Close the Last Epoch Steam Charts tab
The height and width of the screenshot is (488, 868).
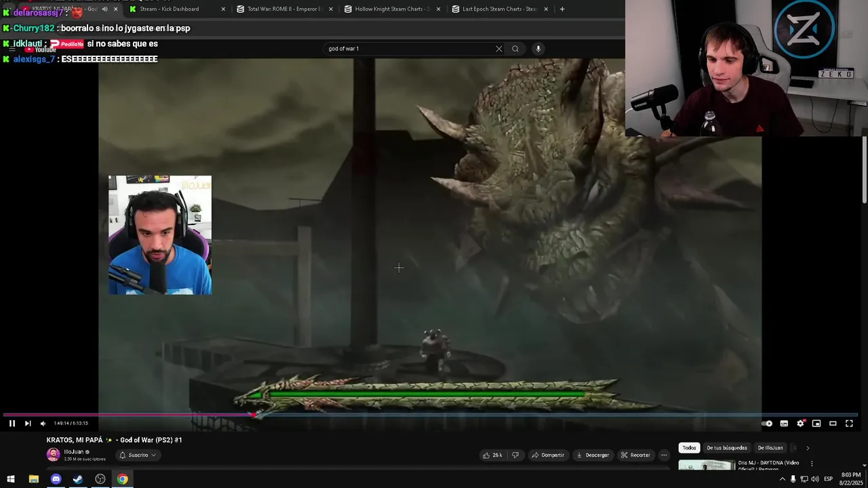point(546,9)
